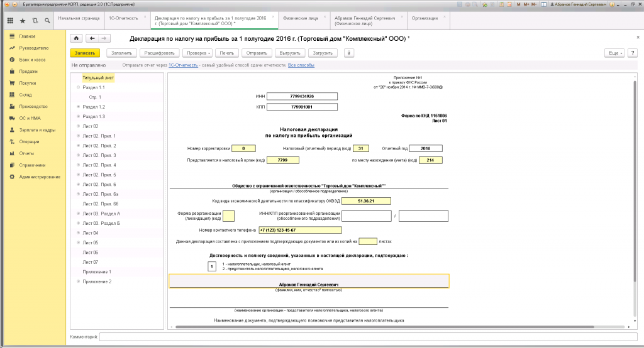Click the contact phone number field
The image size is (644, 348).
tap(300, 231)
